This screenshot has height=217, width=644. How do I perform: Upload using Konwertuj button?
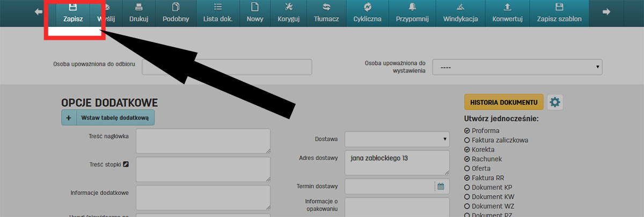[507, 13]
